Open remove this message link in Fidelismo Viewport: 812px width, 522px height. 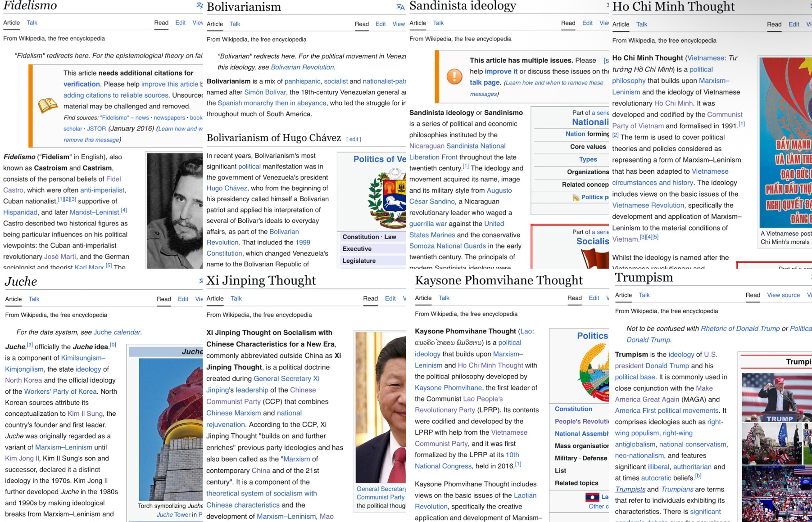point(91,140)
